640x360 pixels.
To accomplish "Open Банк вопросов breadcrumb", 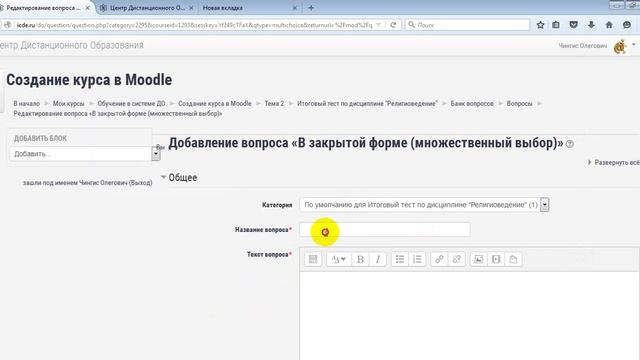I will tap(472, 104).
